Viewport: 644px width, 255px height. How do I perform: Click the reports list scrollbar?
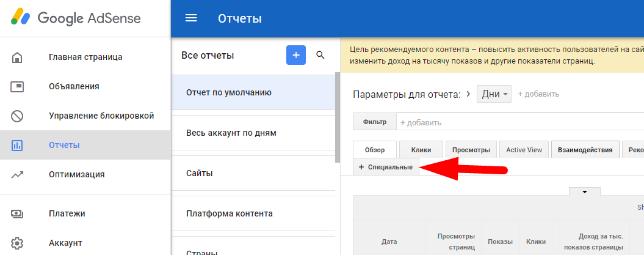(x=338, y=117)
